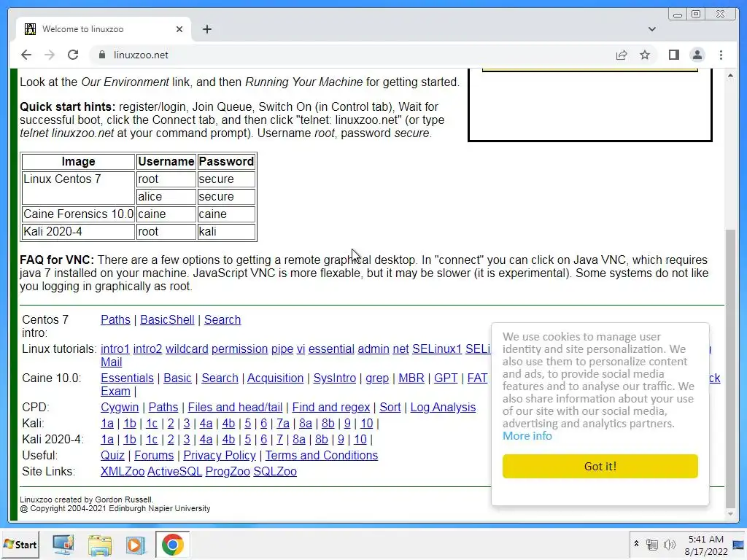Open a new browser tab
747x560 pixels.
tap(206, 29)
